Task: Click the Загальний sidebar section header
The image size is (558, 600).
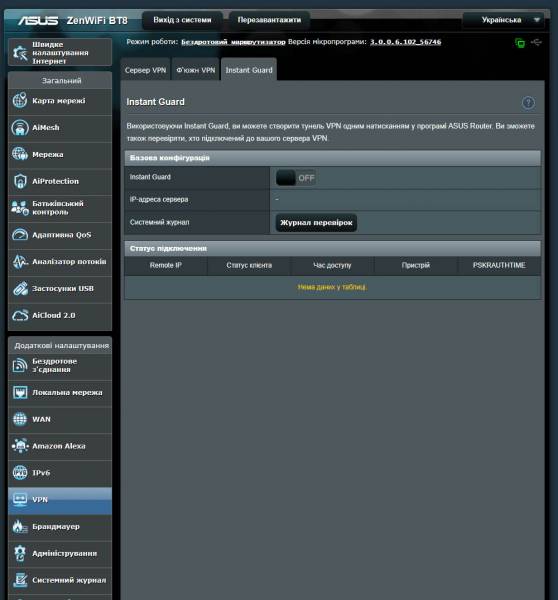Action: click(x=61, y=81)
